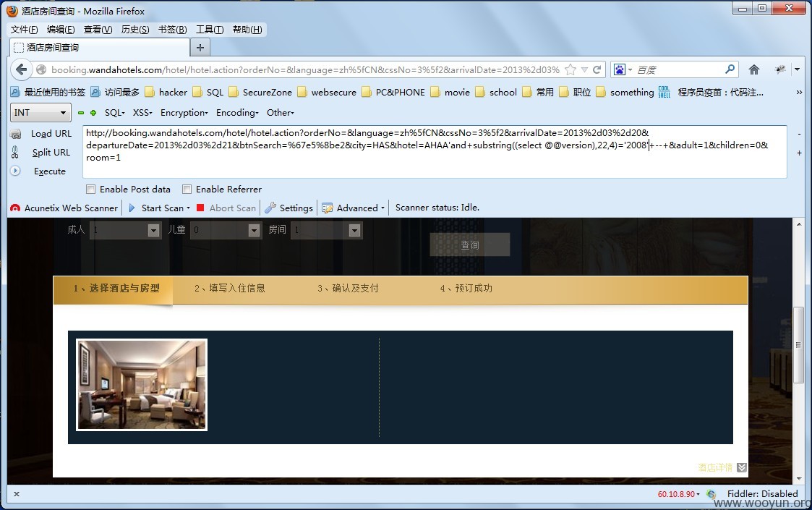This screenshot has height=510, width=812.
Task: Open the INT type dropdown
Action: pyautogui.click(x=40, y=112)
